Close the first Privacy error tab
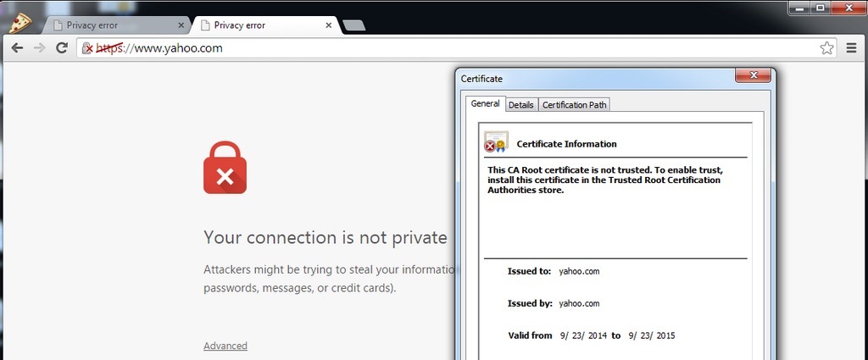868x360 pixels. tap(181, 25)
